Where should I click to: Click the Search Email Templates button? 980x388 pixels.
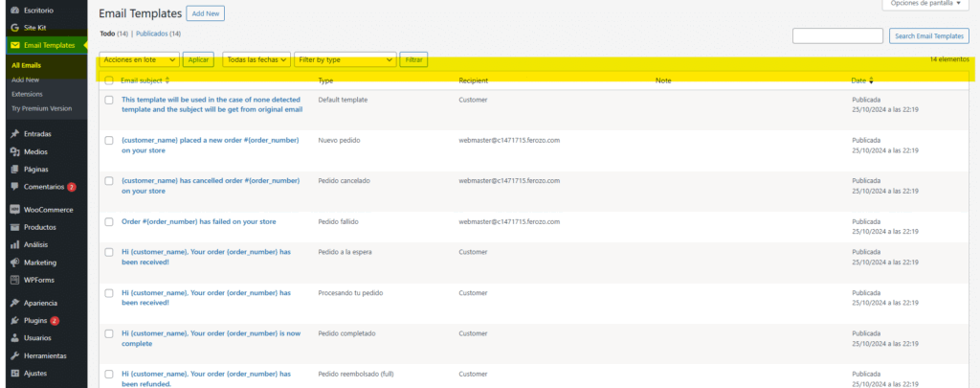pyautogui.click(x=929, y=36)
